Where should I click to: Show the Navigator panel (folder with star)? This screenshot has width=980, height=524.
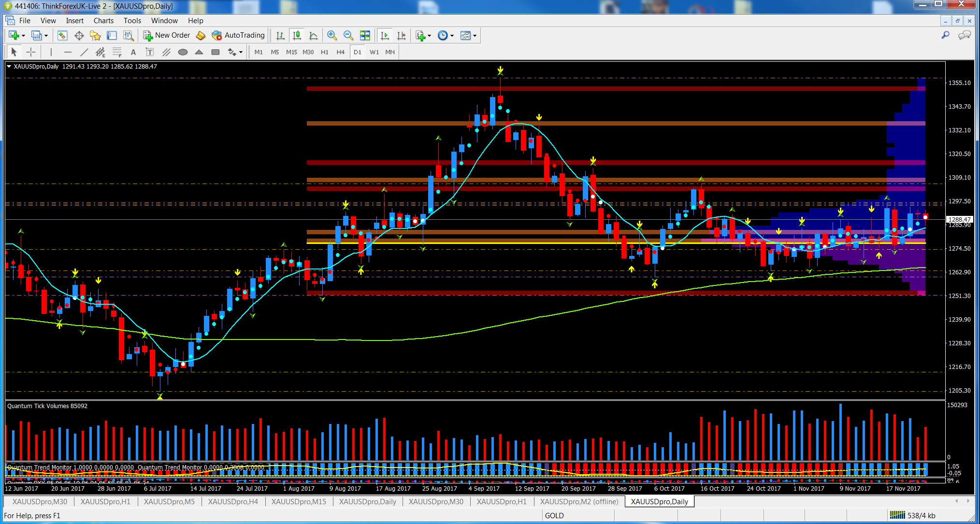coord(95,35)
